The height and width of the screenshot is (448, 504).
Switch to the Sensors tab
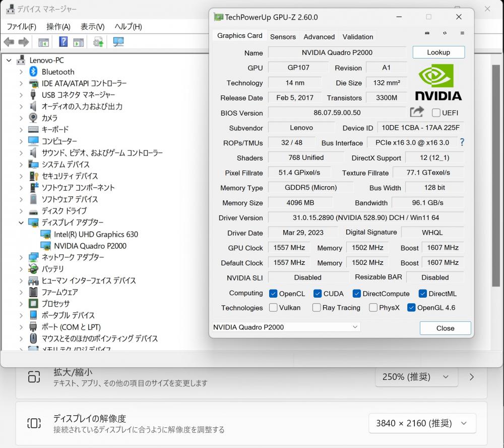click(x=283, y=37)
